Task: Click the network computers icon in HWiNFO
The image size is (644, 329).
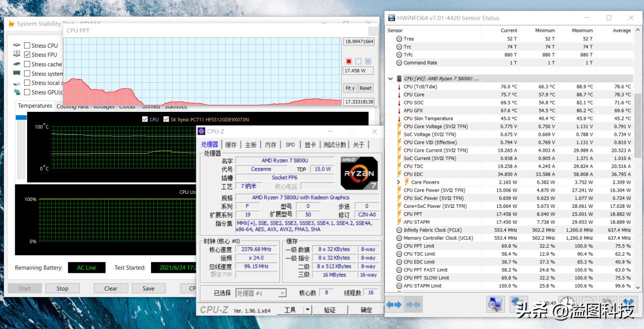Action: (519, 304)
